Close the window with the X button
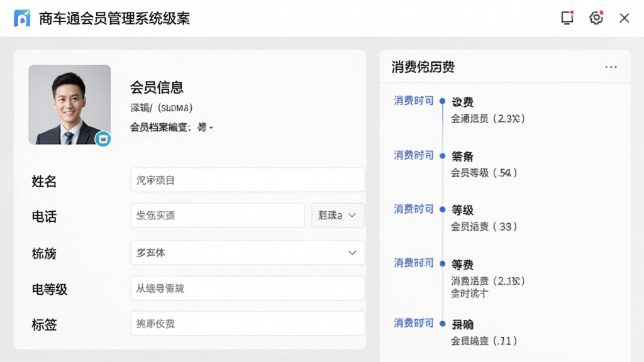 (625, 18)
